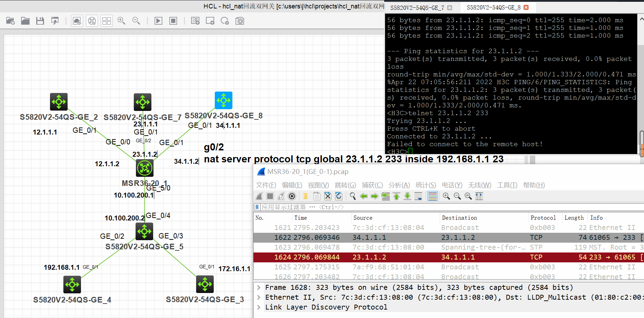
Task: Expand the Ethernet II details row
Action: 259,297
